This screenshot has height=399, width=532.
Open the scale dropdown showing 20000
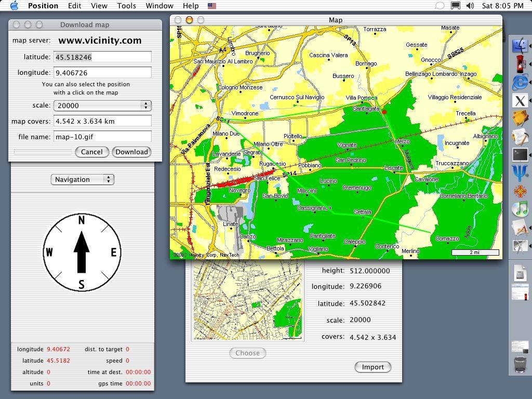102,105
